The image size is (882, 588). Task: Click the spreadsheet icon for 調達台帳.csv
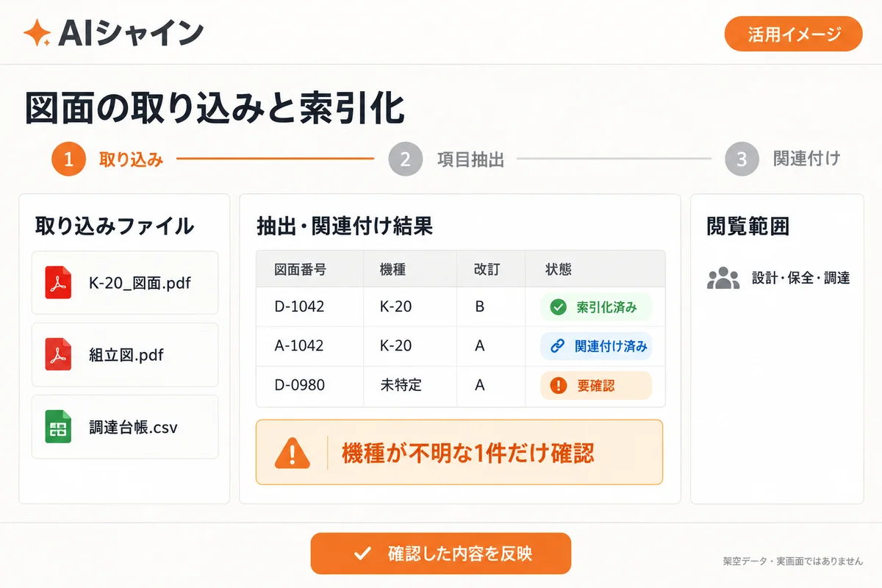pyautogui.click(x=58, y=426)
